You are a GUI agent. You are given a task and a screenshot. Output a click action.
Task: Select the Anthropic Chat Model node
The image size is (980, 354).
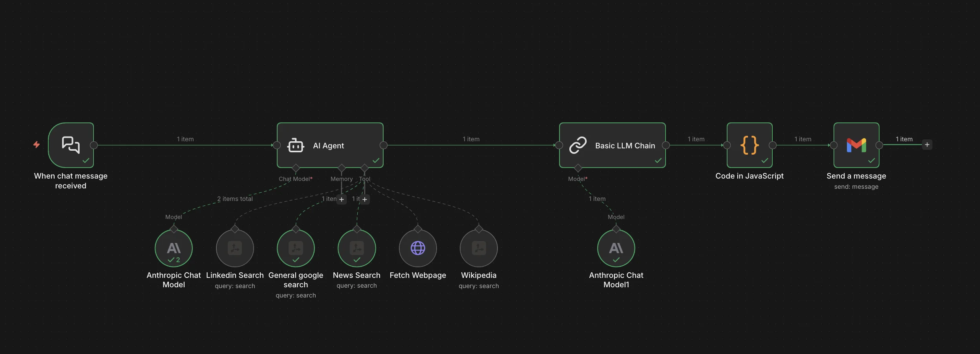(x=173, y=248)
